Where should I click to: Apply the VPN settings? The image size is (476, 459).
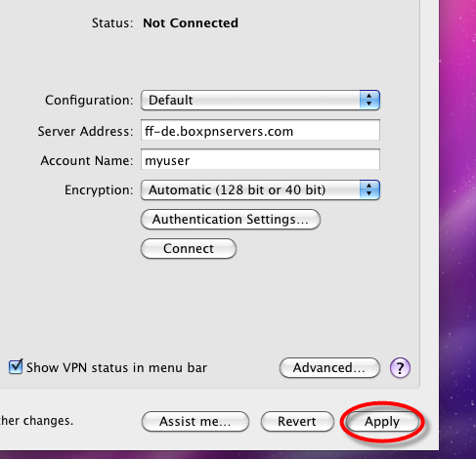(382, 421)
